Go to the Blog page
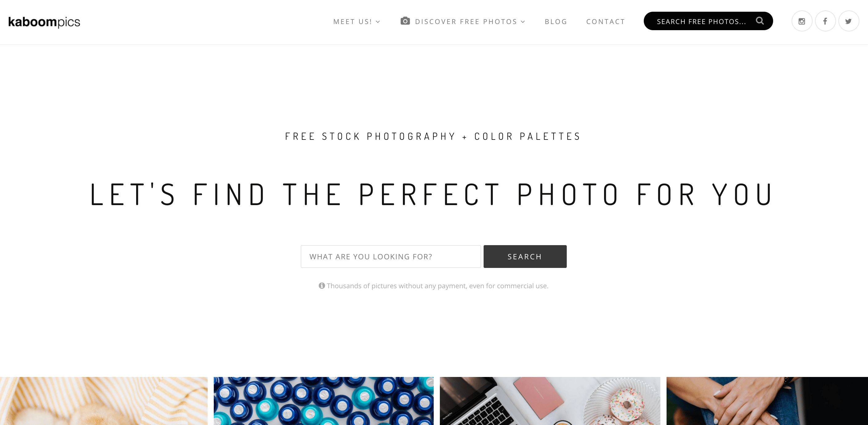The image size is (868, 425). point(556,22)
